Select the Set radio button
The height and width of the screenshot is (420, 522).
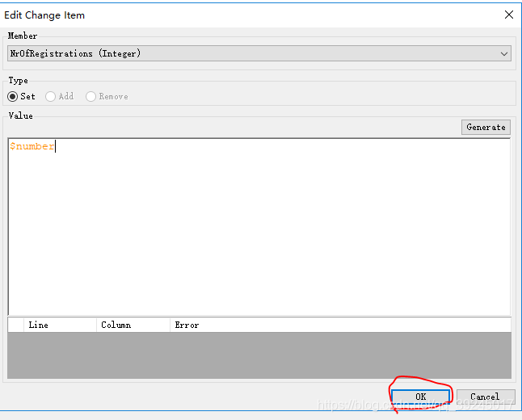(13, 97)
